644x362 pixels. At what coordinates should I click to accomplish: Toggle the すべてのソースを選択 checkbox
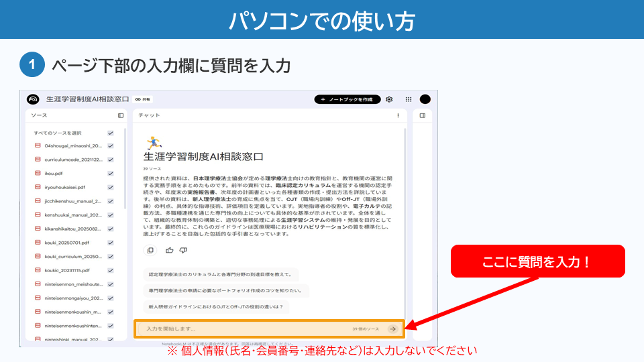click(111, 133)
